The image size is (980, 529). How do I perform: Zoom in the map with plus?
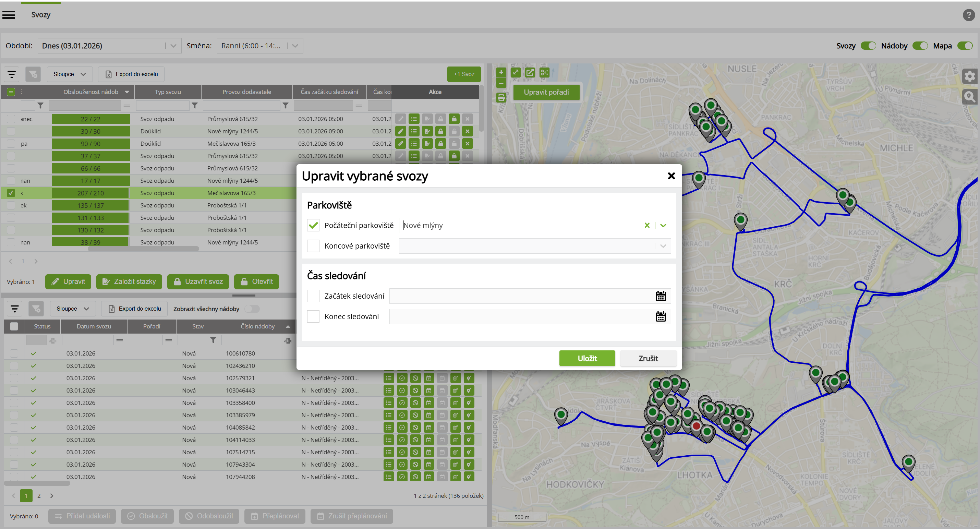(501, 72)
